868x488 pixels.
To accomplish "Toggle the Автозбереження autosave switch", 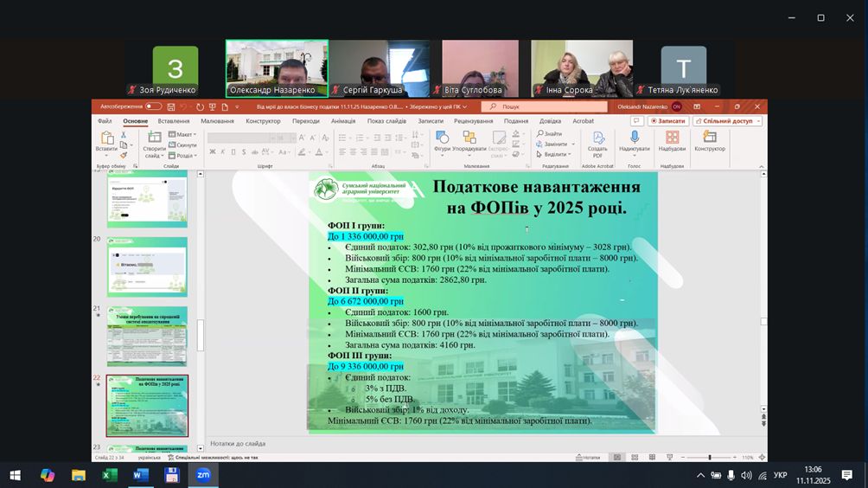I will click(153, 106).
